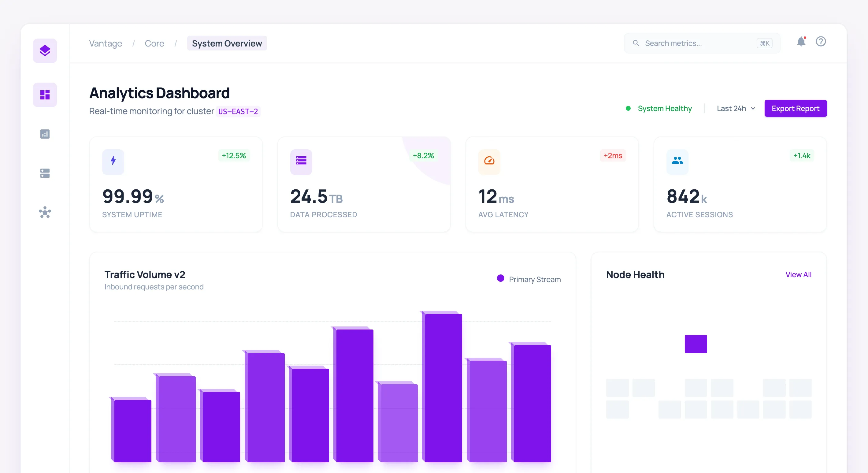Click the Export Report button
The image size is (868, 473).
[x=796, y=108]
